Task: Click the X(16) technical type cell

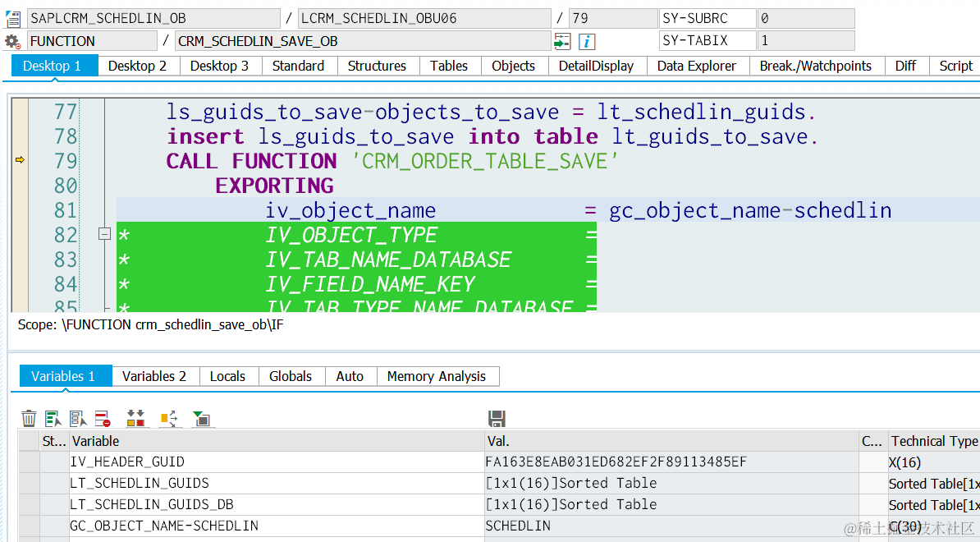Action: 934,462
